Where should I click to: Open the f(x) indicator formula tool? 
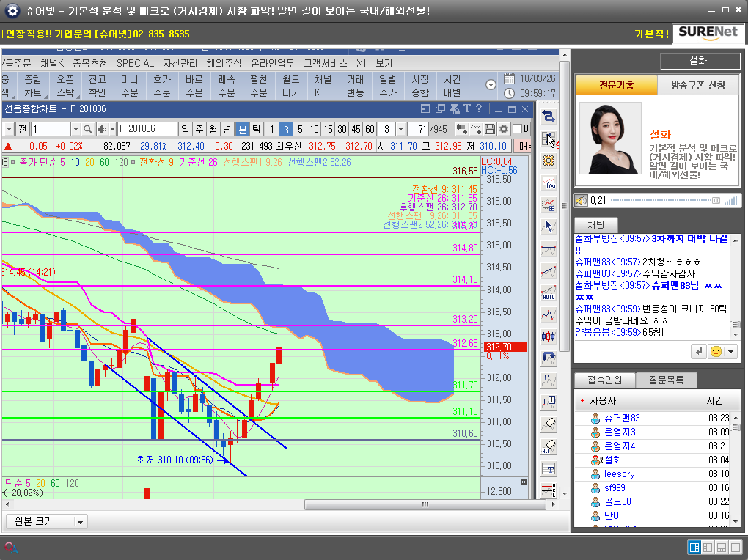coord(548,183)
